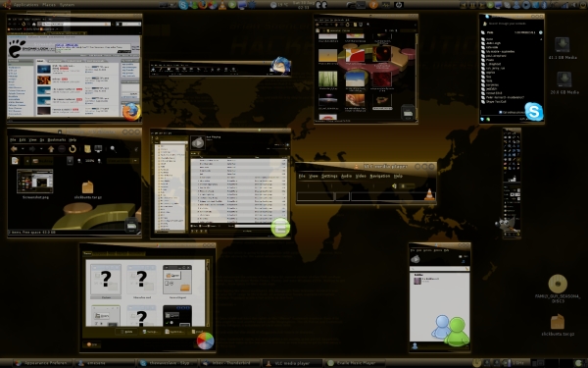Toggle Shuffle checkbox in Exaile
588x368 pixels.
[192, 226]
